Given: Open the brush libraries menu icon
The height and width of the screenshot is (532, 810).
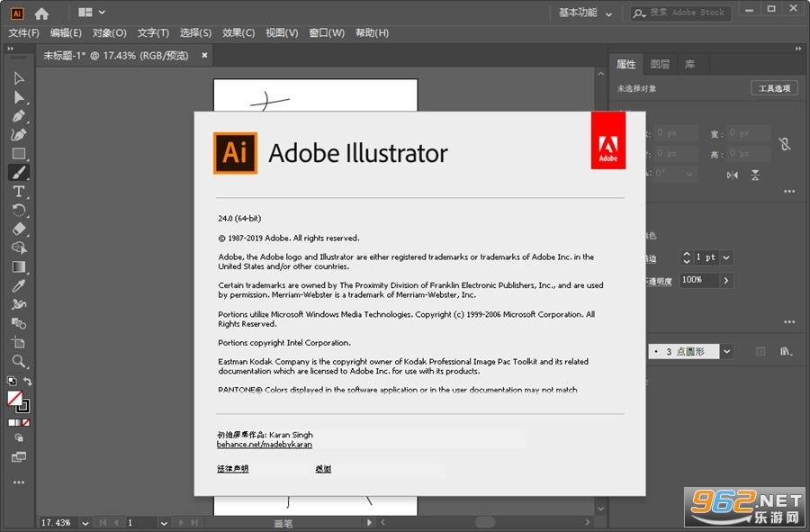Looking at the screenshot, I should pyautogui.click(x=786, y=352).
